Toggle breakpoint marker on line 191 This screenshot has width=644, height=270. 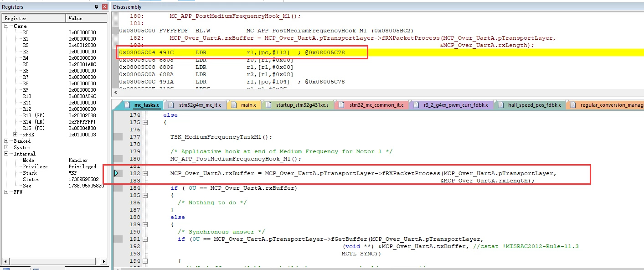point(118,239)
